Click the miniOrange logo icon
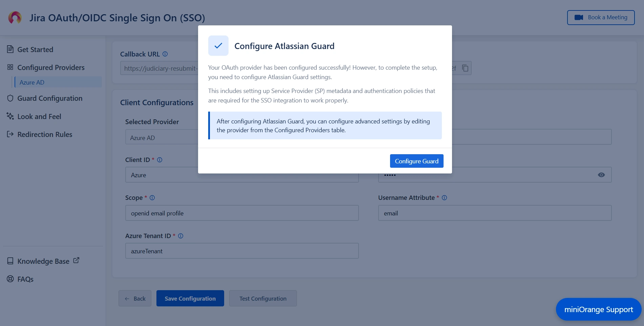 pos(15,18)
